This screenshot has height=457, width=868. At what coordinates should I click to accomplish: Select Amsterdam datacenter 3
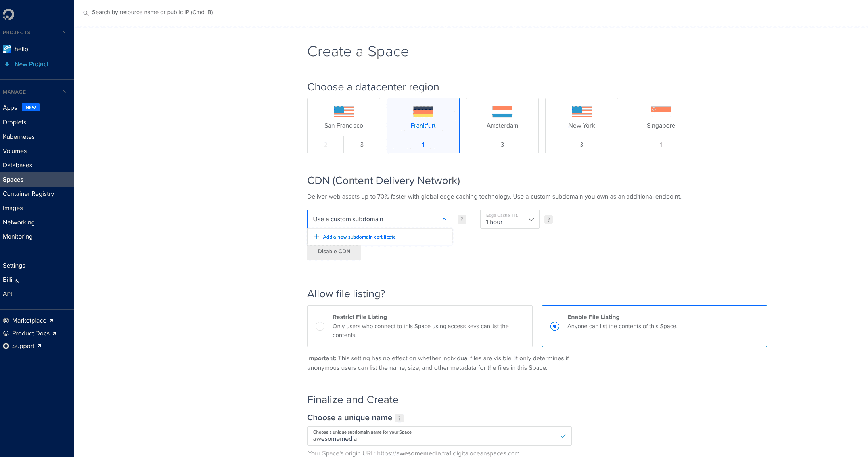(x=502, y=145)
